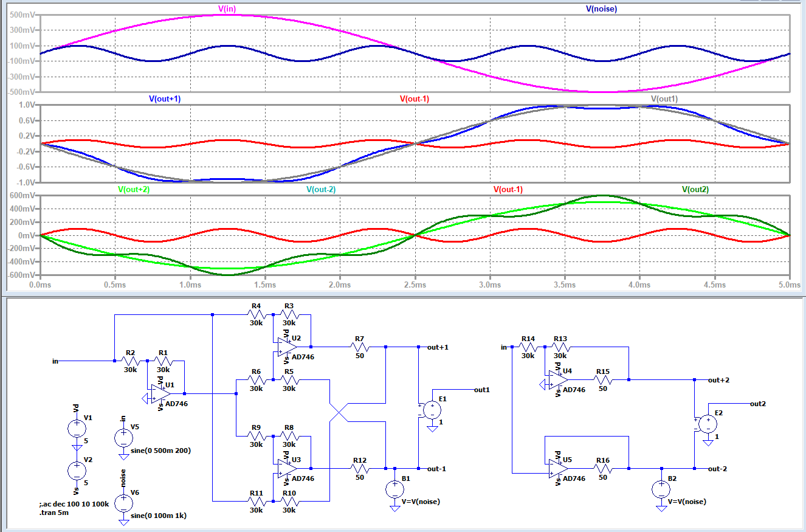Click resistor R3 above U2
Image resolution: width=806 pixels, height=532 pixels.
[289, 314]
